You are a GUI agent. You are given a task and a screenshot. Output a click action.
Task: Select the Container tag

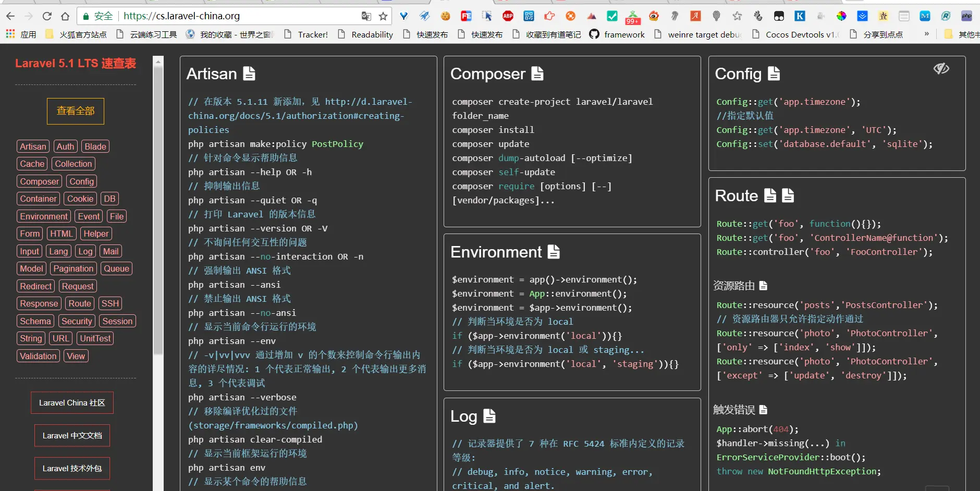tap(38, 199)
